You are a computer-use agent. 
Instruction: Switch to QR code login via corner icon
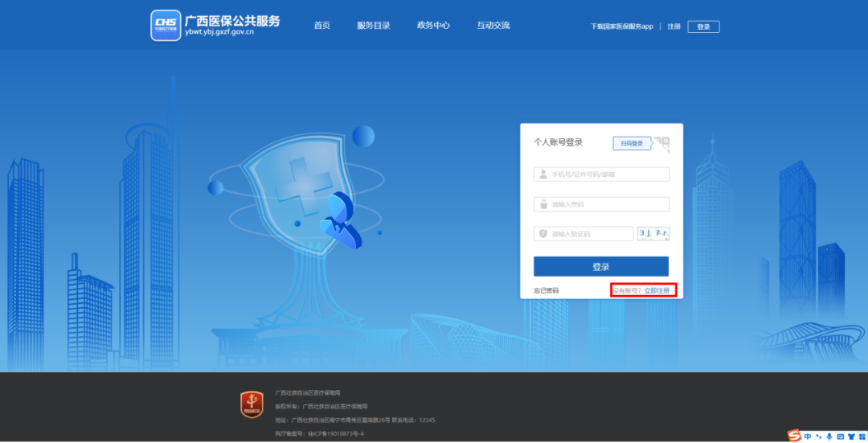click(x=661, y=143)
